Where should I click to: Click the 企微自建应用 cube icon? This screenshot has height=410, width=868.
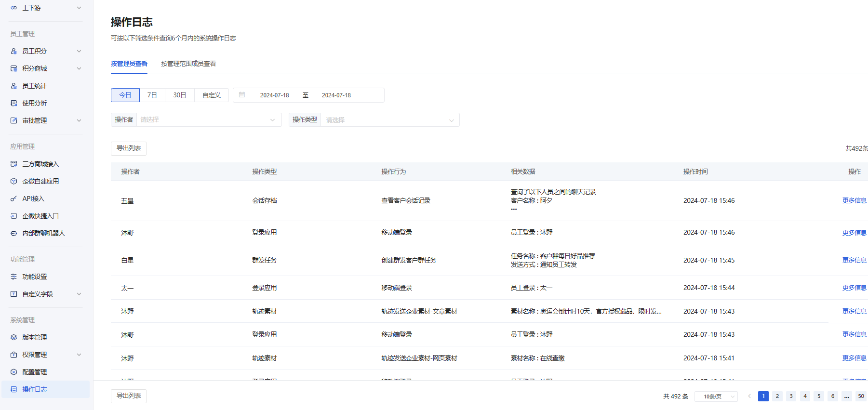(13, 181)
